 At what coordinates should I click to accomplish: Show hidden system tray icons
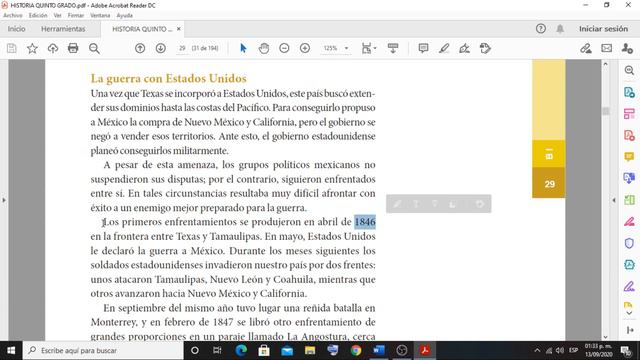click(x=537, y=350)
